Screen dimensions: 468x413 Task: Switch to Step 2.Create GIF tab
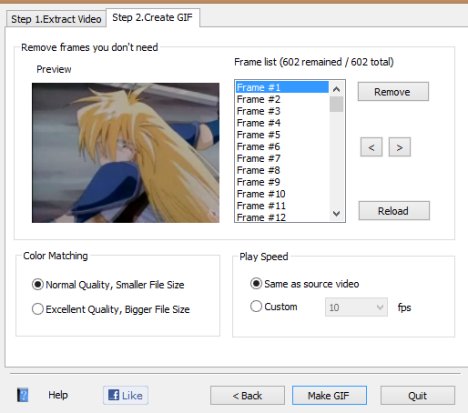click(x=153, y=17)
